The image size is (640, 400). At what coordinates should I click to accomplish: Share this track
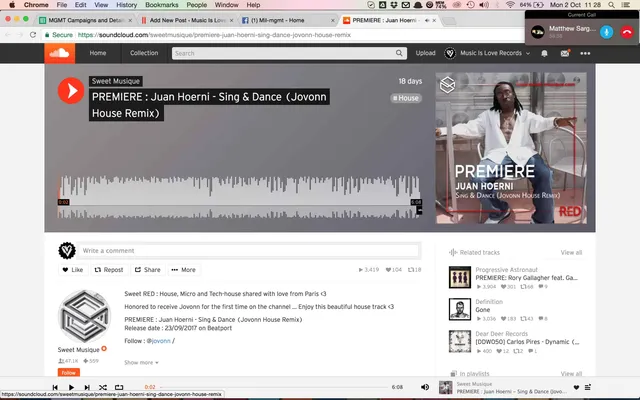click(x=148, y=270)
